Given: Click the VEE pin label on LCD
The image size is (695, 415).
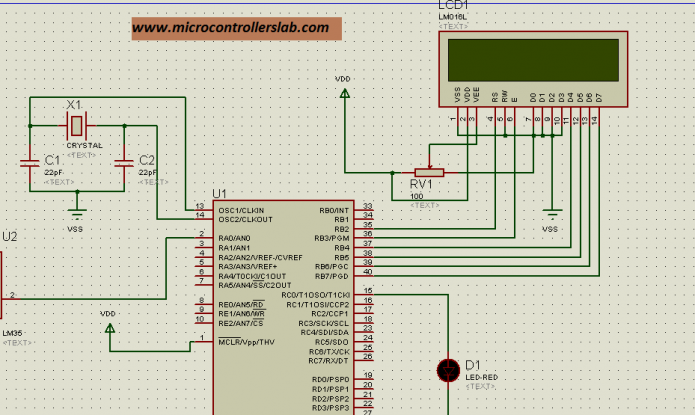Looking at the screenshot, I should click(x=476, y=95).
